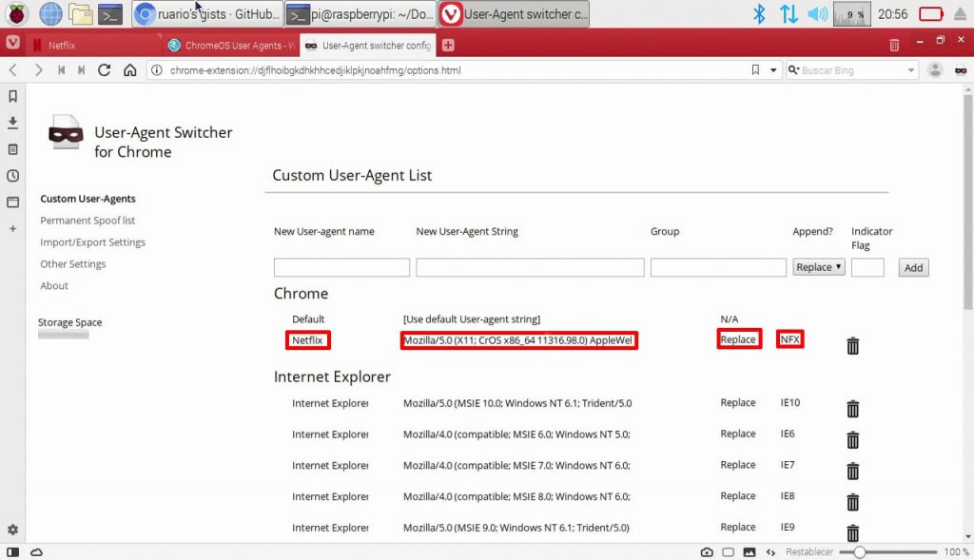The width and height of the screenshot is (974, 560).
Task: Expand the Bing search field dropdown
Action: click(x=910, y=70)
